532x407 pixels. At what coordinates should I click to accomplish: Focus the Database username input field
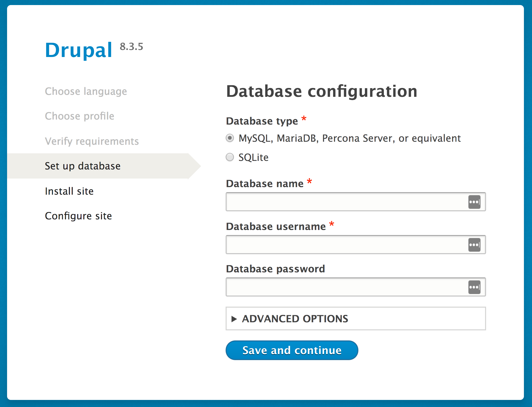point(356,245)
